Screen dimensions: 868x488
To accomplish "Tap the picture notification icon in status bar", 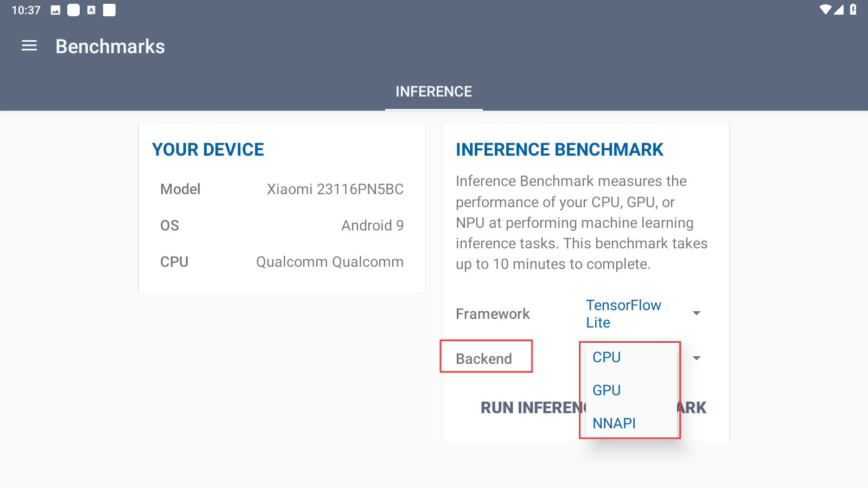I will (55, 10).
